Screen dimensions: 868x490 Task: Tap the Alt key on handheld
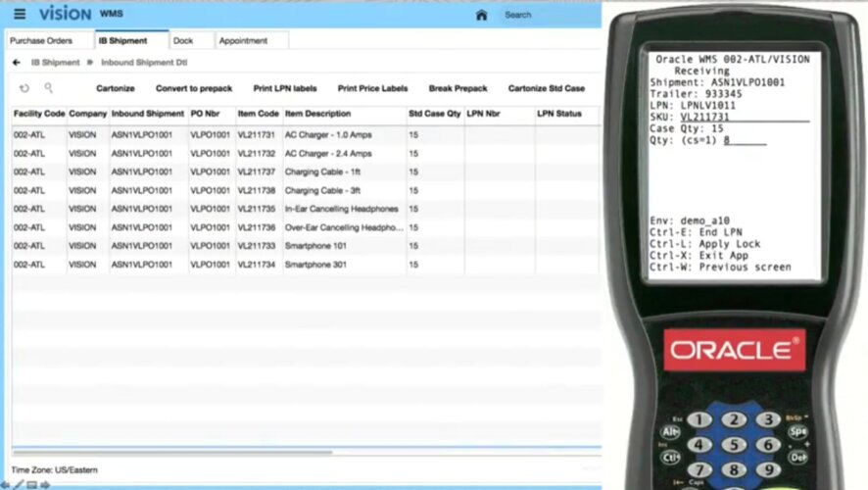(x=670, y=432)
